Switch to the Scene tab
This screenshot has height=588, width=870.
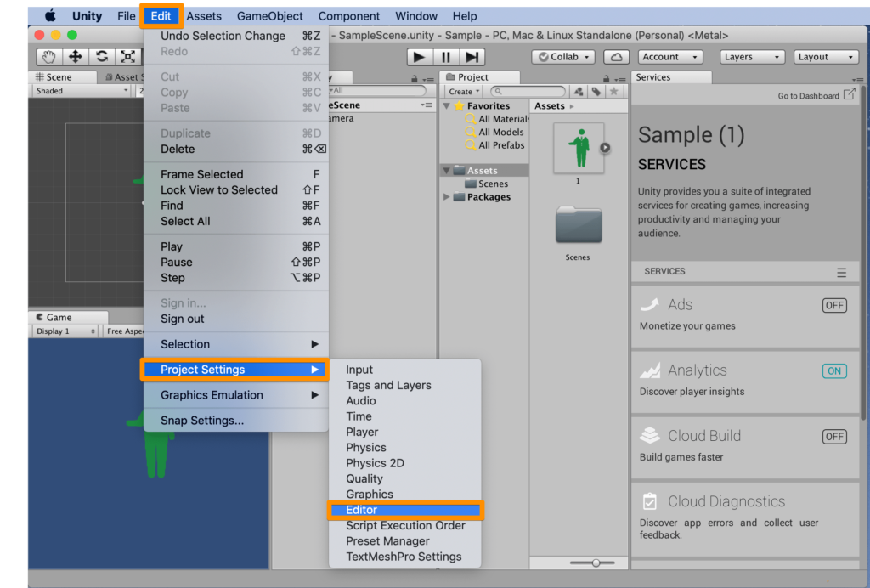(x=62, y=77)
